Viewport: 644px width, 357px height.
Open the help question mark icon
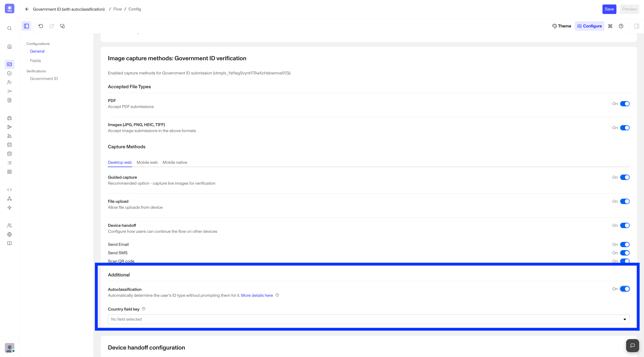tap(621, 26)
